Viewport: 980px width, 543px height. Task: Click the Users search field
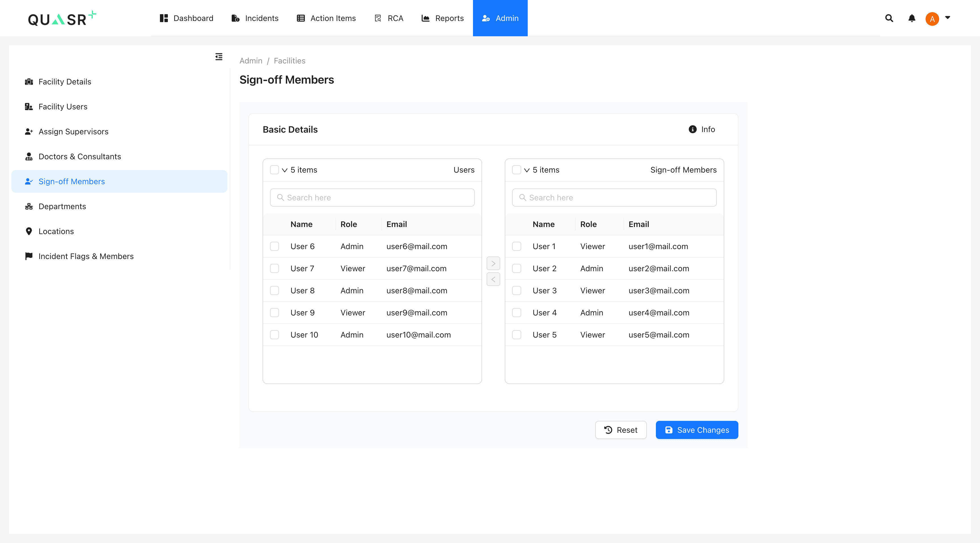tap(372, 197)
